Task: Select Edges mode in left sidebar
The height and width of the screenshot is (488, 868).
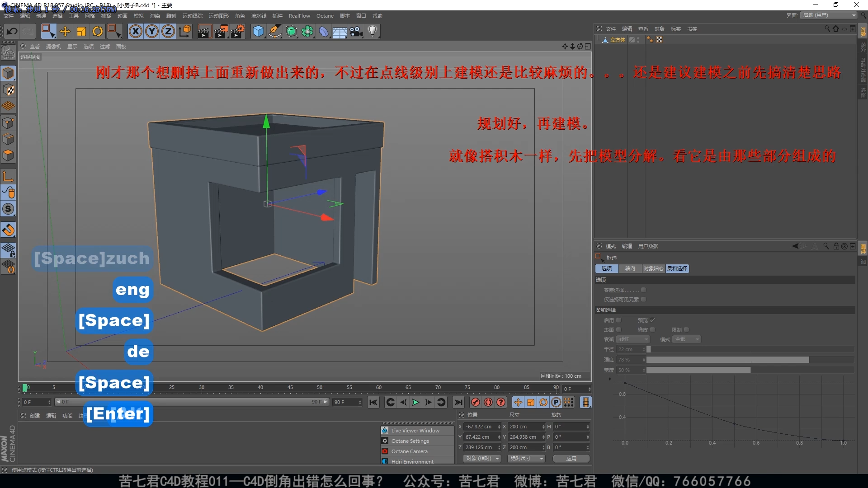Action: tap(9, 139)
